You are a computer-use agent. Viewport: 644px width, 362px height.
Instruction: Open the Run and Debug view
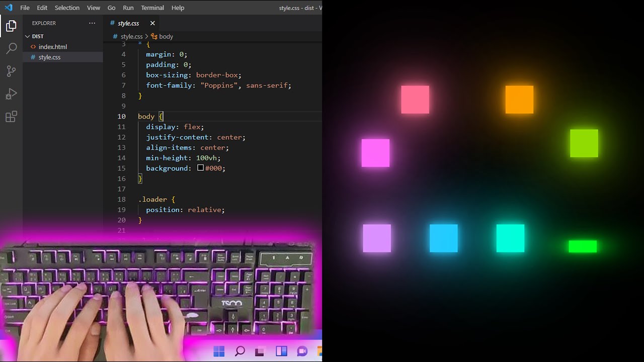(11, 94)
